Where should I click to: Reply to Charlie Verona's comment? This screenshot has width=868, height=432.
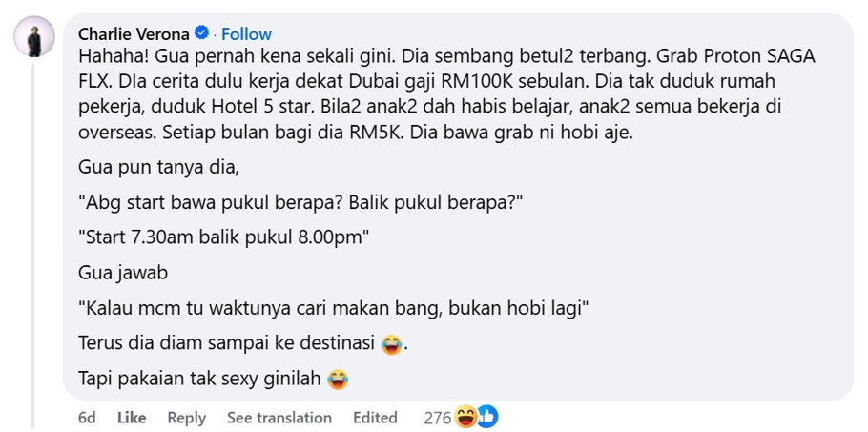[x=187, y=417]
